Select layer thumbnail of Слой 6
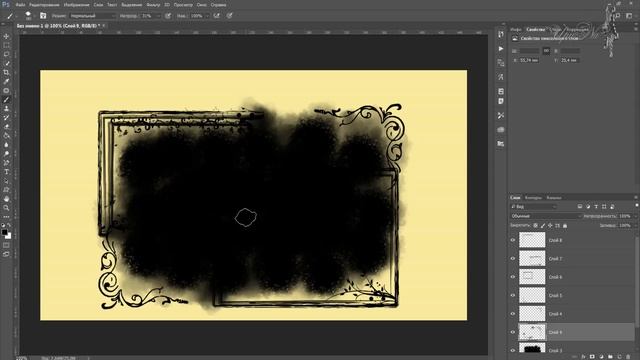Screen dimensions: 640x360 (x=532, y=277)
